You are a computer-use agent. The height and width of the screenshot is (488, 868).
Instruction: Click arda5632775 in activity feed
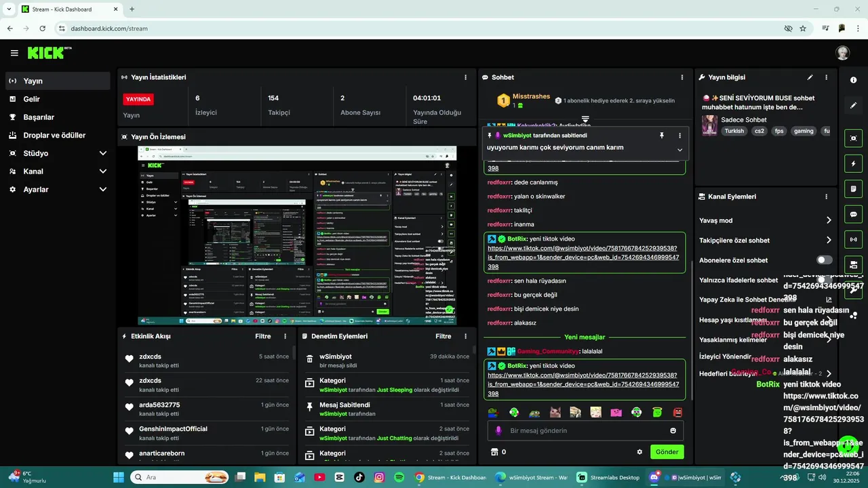tap(159, 405)
